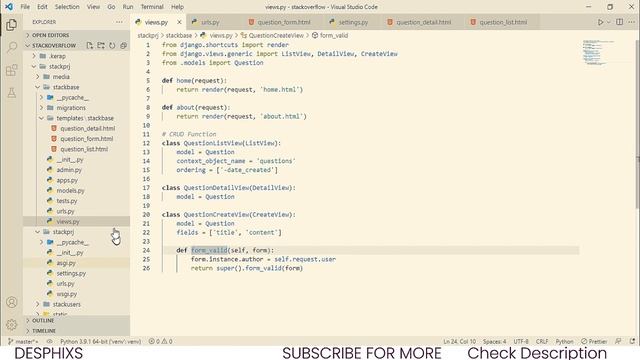
Task: Click Ln 24, Col 10 go to line
Action: click(460, 341)
